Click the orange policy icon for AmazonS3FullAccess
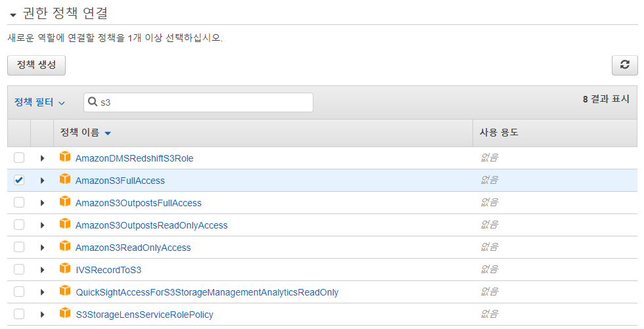This screenshot has height=329, width=644. [65, 179]
